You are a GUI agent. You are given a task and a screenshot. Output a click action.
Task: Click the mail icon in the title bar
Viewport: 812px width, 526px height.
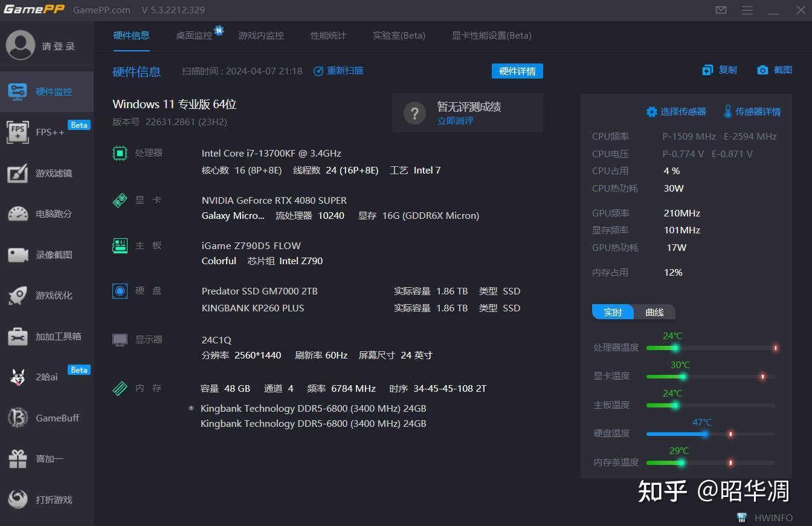coord(721,10)
